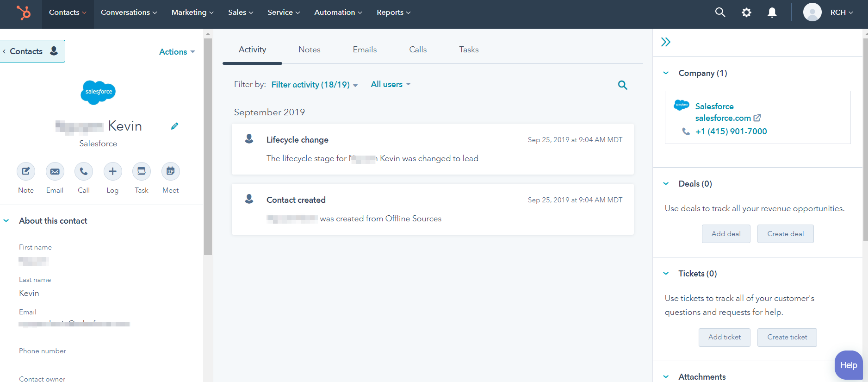868x382 pixels.
Task: Click the left sidebar scrollbar thumb
Action: tap(208, 146)
